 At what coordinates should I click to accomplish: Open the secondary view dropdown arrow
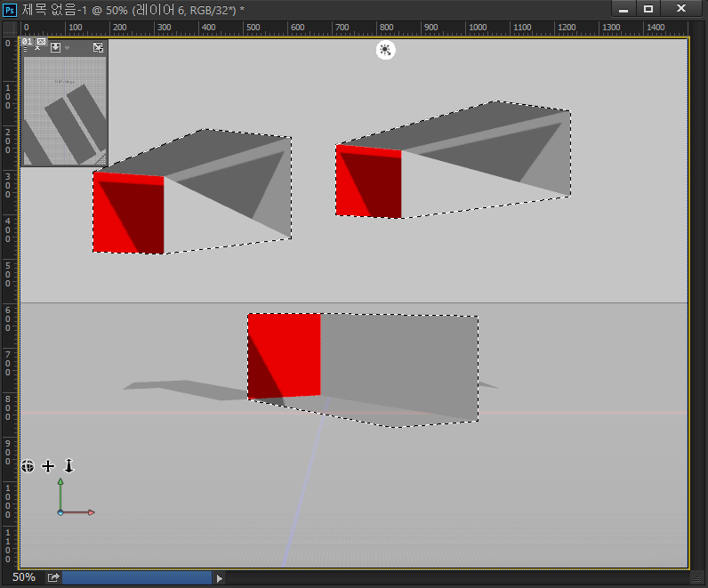[x=67, y=48]
